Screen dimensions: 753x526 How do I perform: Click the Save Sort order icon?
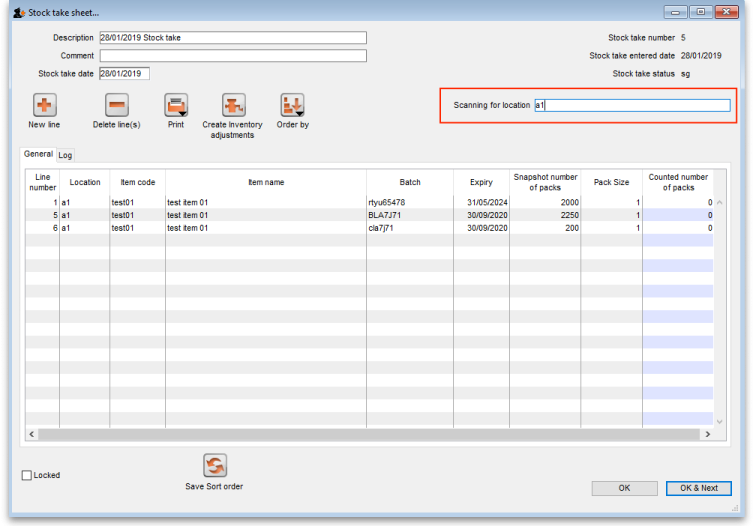click(214, 465)
